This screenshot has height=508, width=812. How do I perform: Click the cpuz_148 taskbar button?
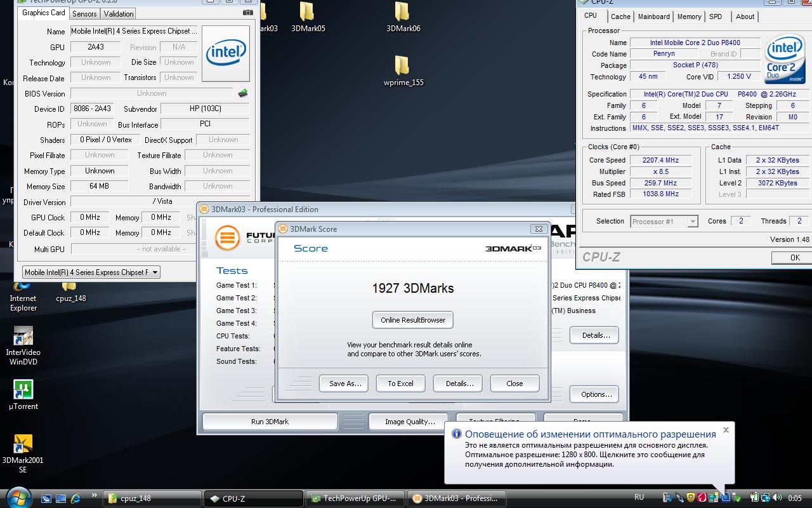tap(152, 498)
